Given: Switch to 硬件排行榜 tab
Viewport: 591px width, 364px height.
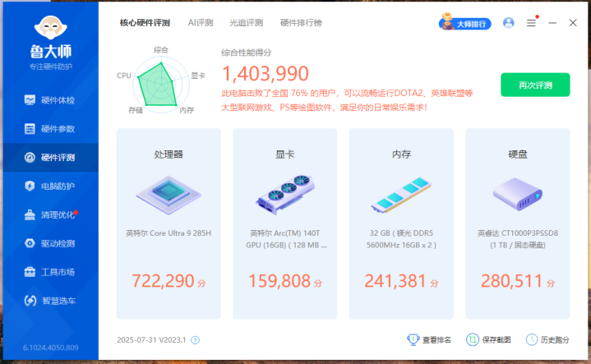Looking at the screenshot, I should pos(301,23).
